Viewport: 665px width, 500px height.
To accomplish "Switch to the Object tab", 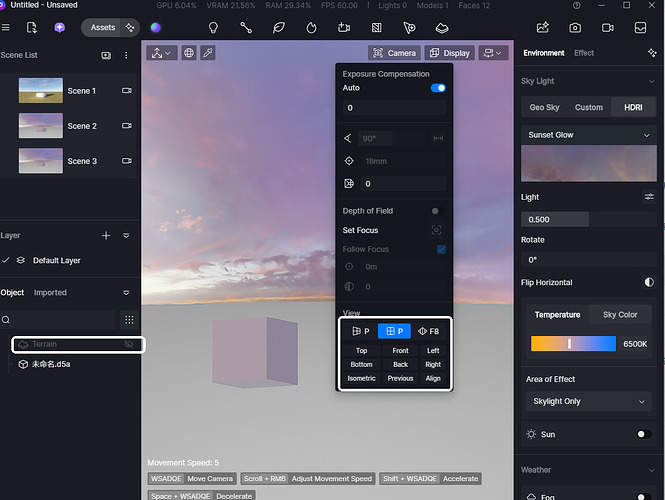I will click(12, 293).
